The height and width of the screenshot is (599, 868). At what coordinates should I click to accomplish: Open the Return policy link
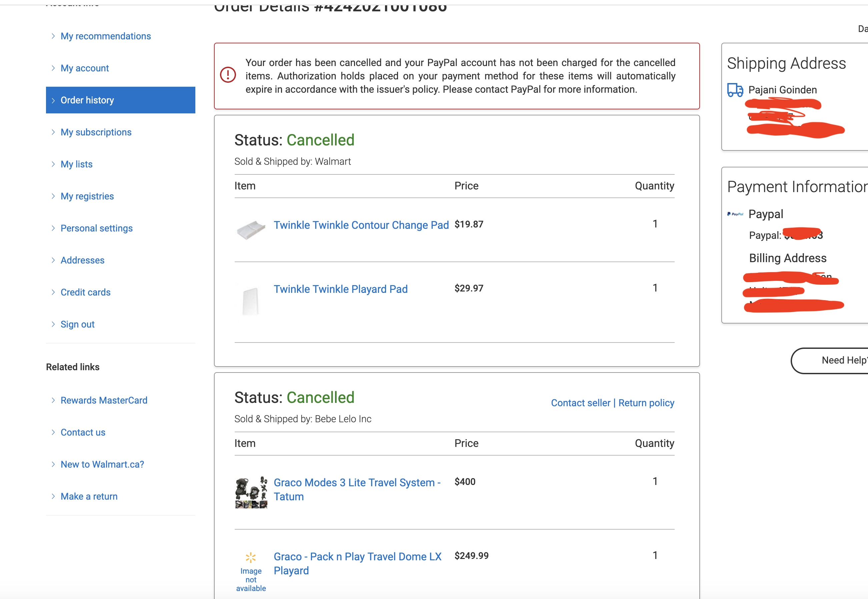coord(646,403)
